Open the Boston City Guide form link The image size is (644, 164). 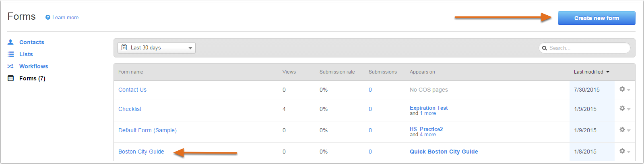tap(141, 152)
